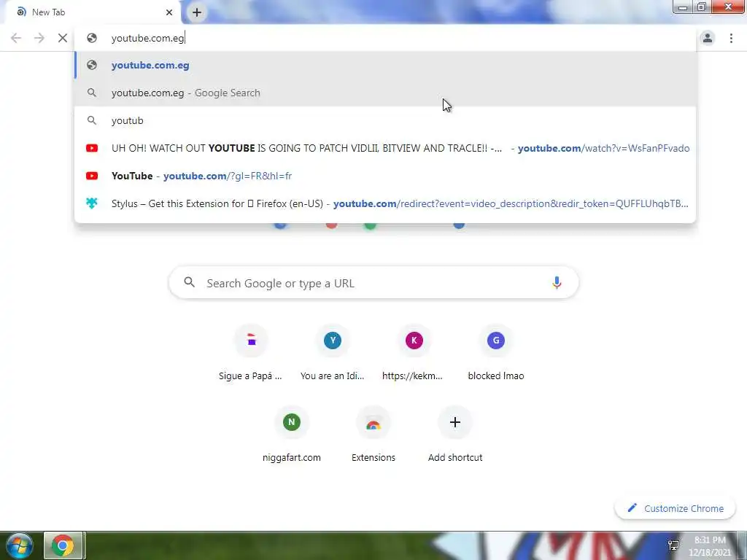Select the 'youtub' search suggestion

386,120
